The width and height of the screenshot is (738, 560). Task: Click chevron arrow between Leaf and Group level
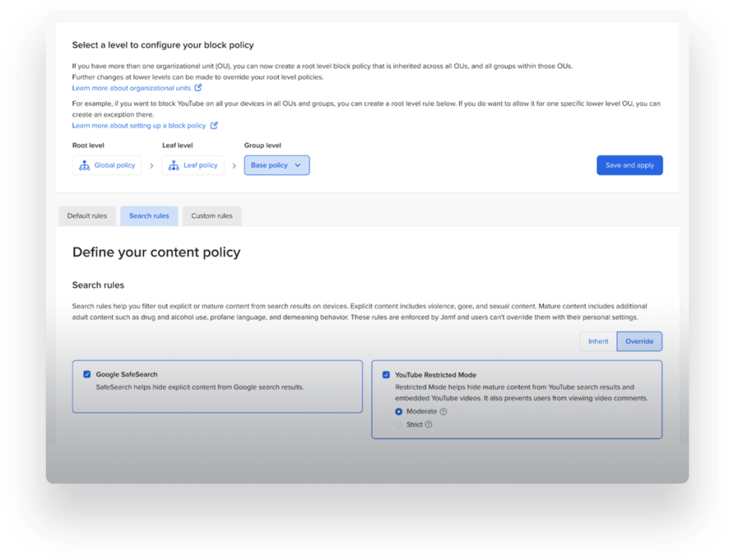point(234,165)
